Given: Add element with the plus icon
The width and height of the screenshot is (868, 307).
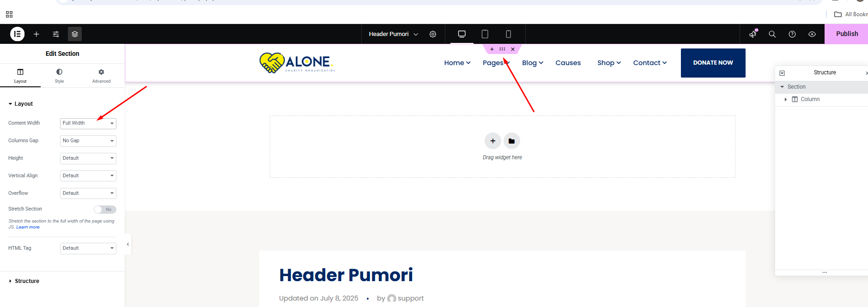Looking at the screenshot, I should [36, 34].
